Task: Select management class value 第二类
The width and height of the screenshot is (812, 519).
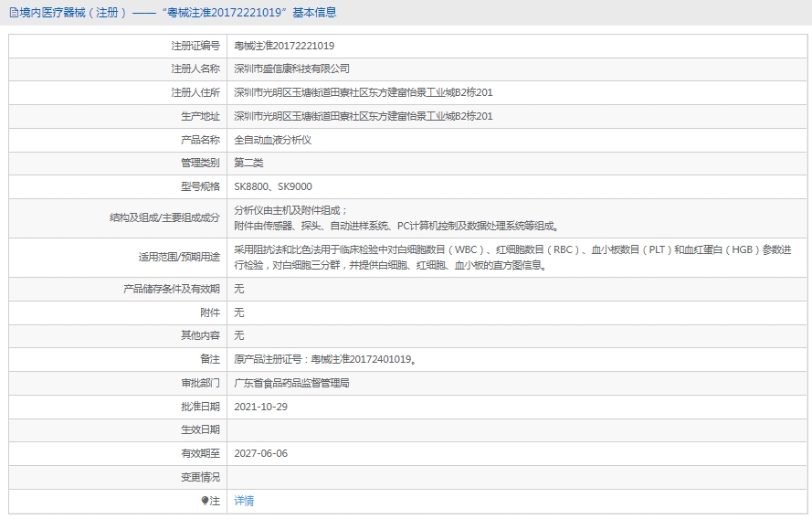Action: 248,164
